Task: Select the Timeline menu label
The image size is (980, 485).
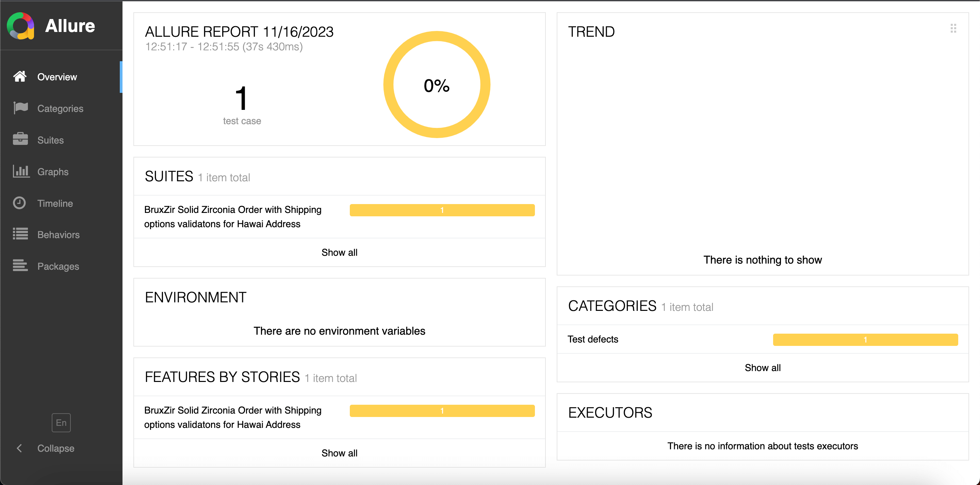Action: click(55, 203)
